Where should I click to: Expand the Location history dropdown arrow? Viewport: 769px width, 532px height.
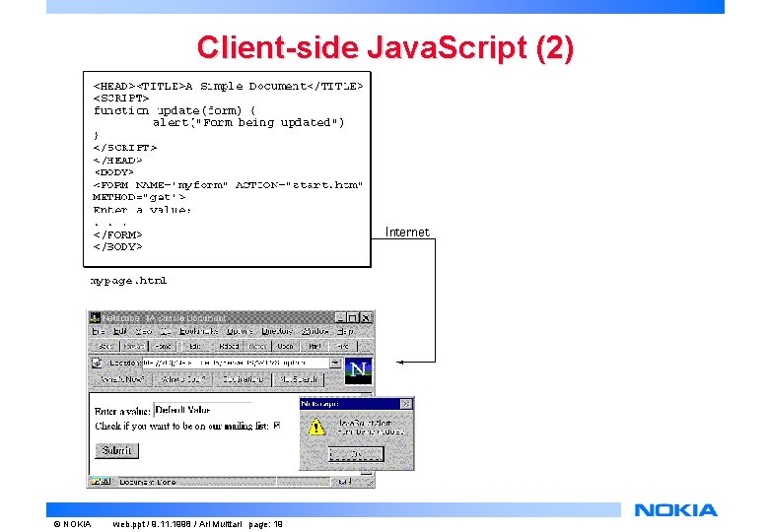335,363
